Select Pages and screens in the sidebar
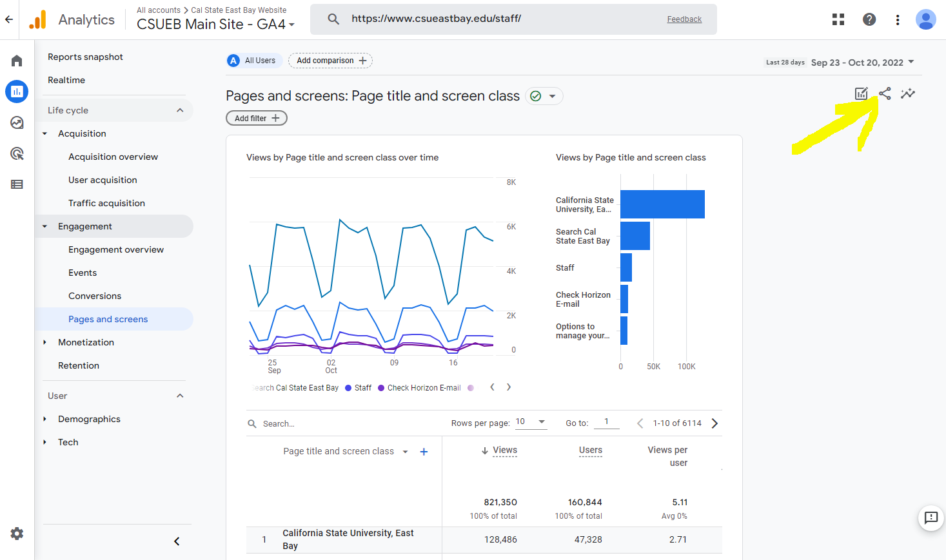 (x=108, y=319)
